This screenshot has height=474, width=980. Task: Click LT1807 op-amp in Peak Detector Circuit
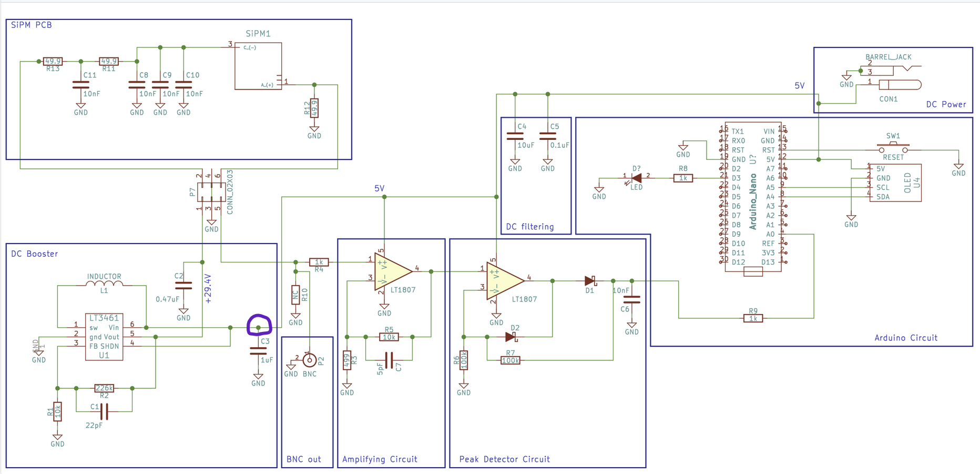(x=506, y=281)
